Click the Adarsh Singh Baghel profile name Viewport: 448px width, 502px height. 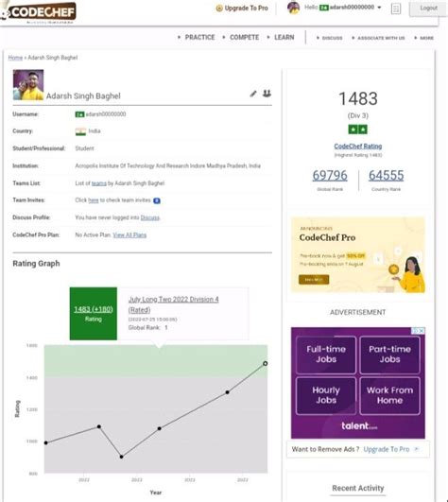tap(83, 96)
